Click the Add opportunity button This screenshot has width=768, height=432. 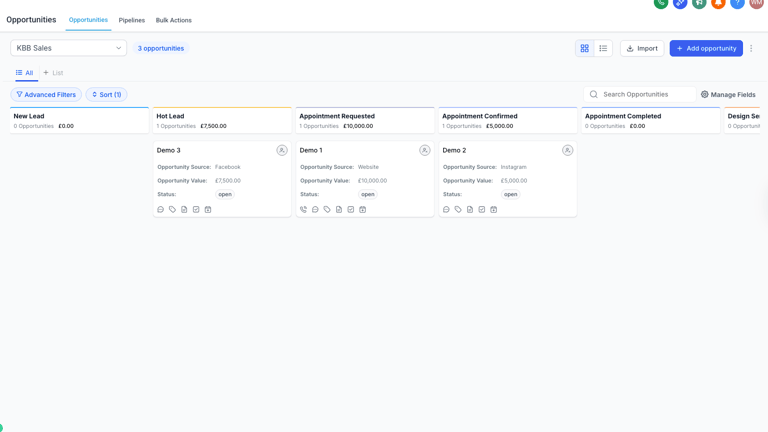point(706,48)
